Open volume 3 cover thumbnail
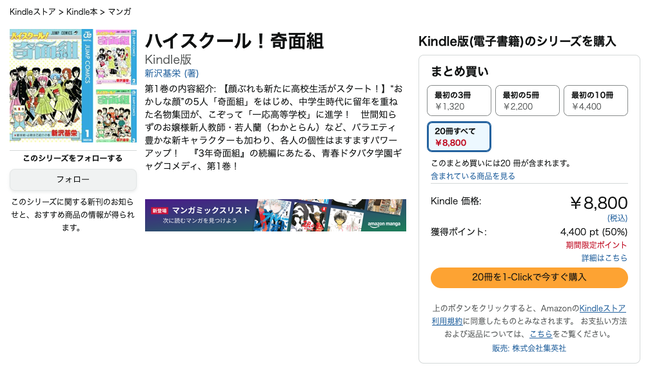 click(x=116, y=116)
